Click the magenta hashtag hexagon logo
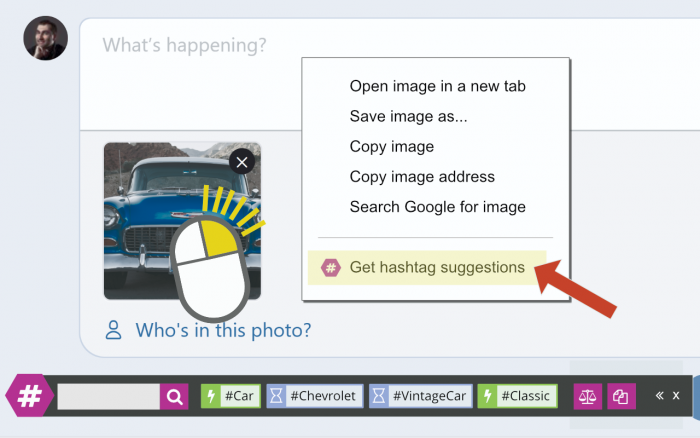The image size is (700, 438). click(x=29, y=396)
